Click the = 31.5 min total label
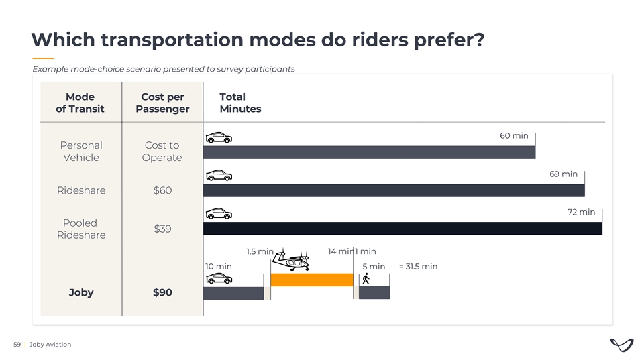 (418, 267)
